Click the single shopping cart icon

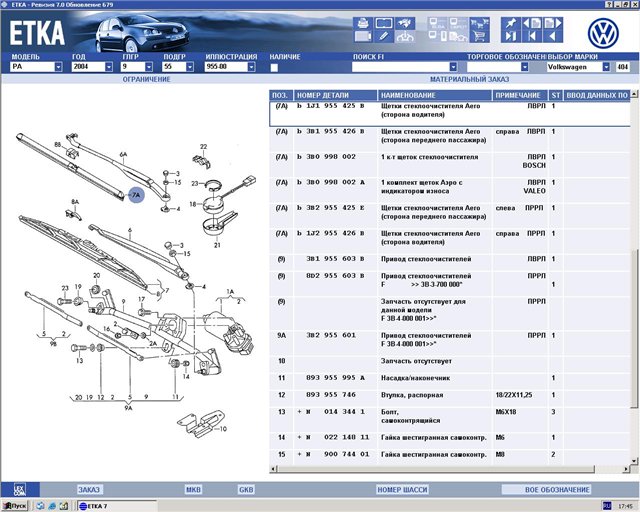[x=480, y=36]
